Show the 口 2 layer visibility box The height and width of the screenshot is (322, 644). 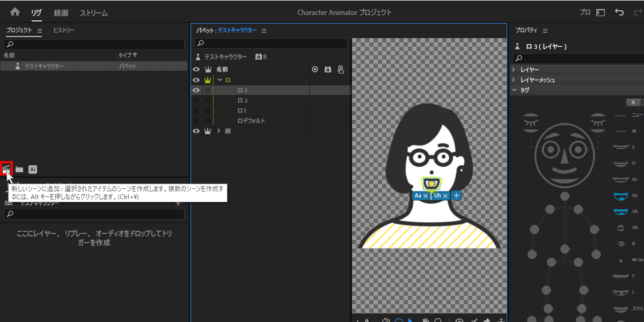click(x=196, y=100)
